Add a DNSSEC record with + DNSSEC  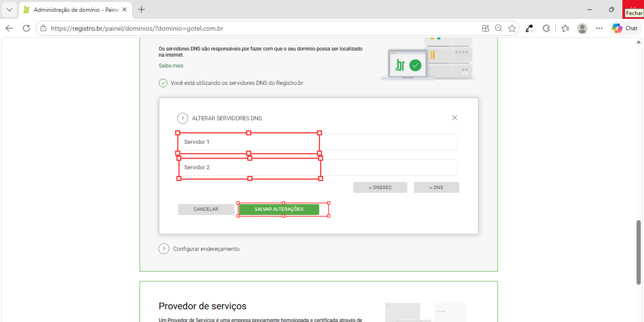click(380, 188)
